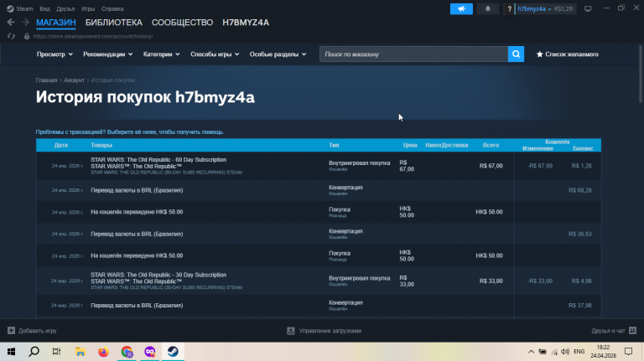The height and width of the screenshot is (361, 644).
Task: Switch to the БИБЛИОТЕКА tab
Action: pos(113,23)
